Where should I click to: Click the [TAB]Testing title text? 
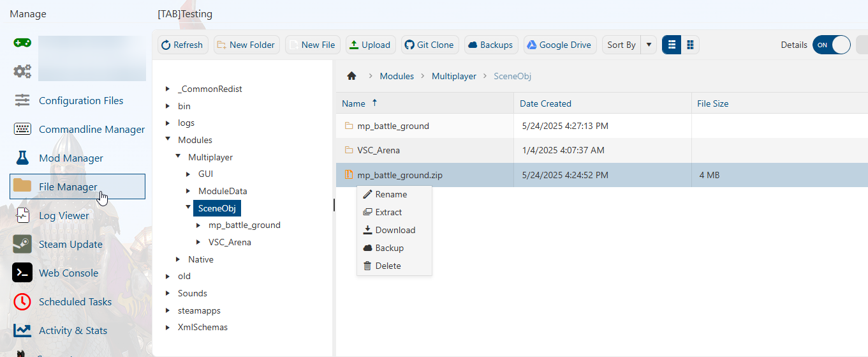coord(185,13)
